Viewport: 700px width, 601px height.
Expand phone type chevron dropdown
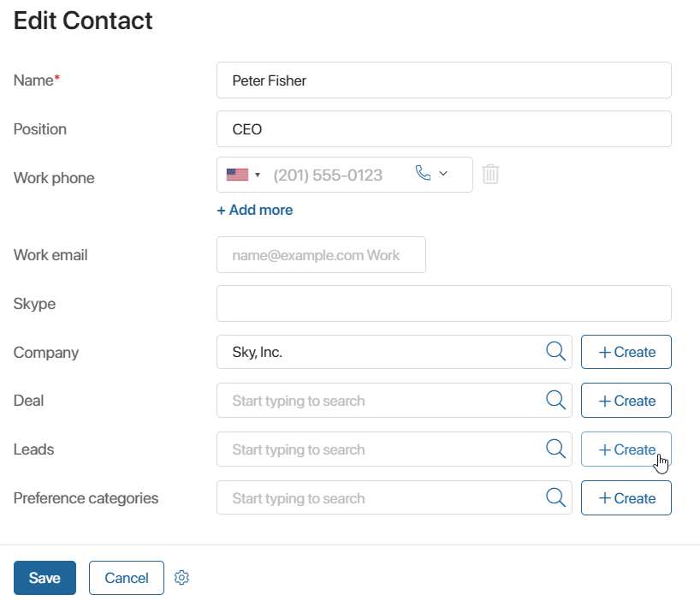point(443,173)
